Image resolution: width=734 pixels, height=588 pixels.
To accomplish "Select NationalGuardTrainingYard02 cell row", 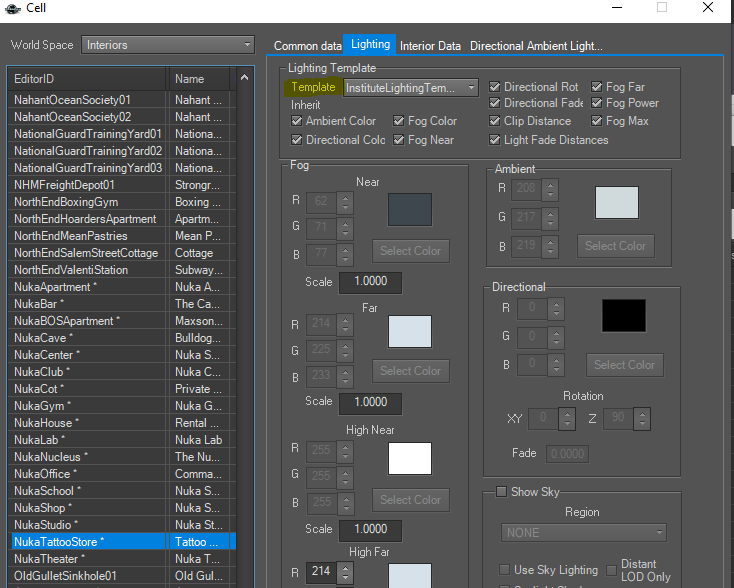I will pos(122,151).
